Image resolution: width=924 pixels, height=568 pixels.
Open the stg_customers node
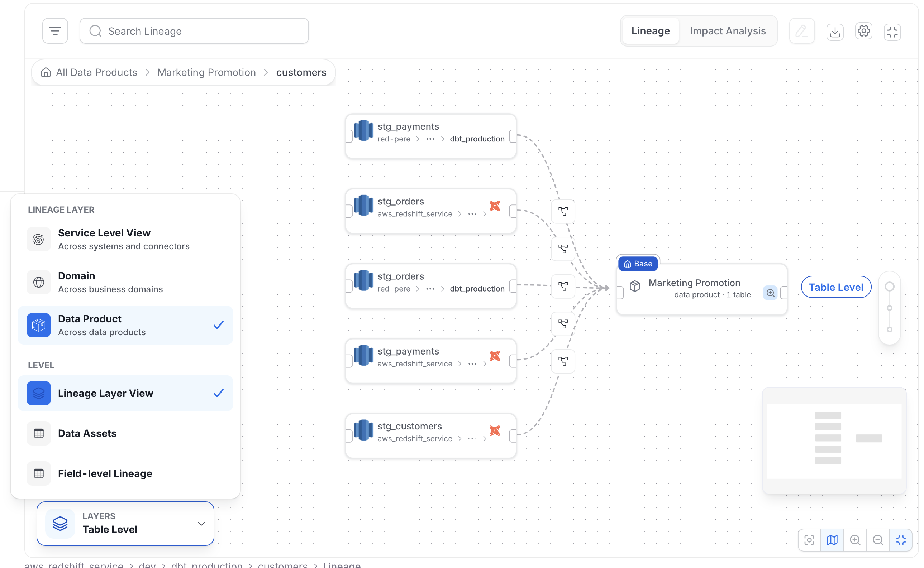pos(430,436)
